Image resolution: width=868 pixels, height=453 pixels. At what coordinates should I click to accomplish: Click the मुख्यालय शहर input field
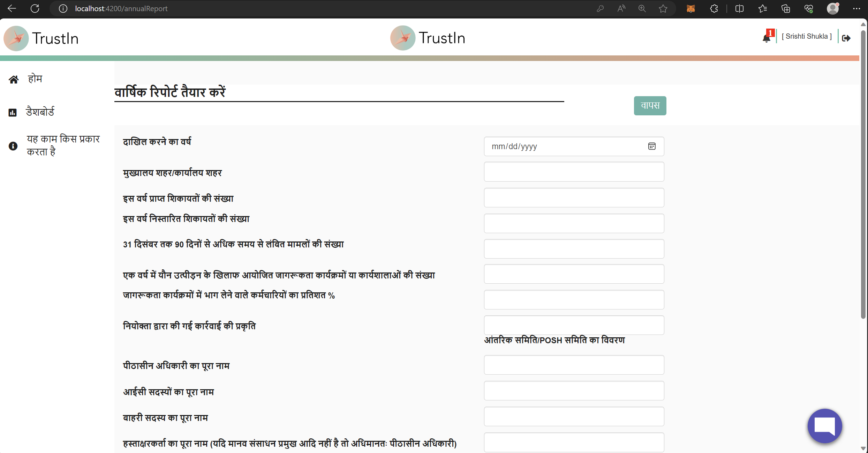tap(573, 171)
